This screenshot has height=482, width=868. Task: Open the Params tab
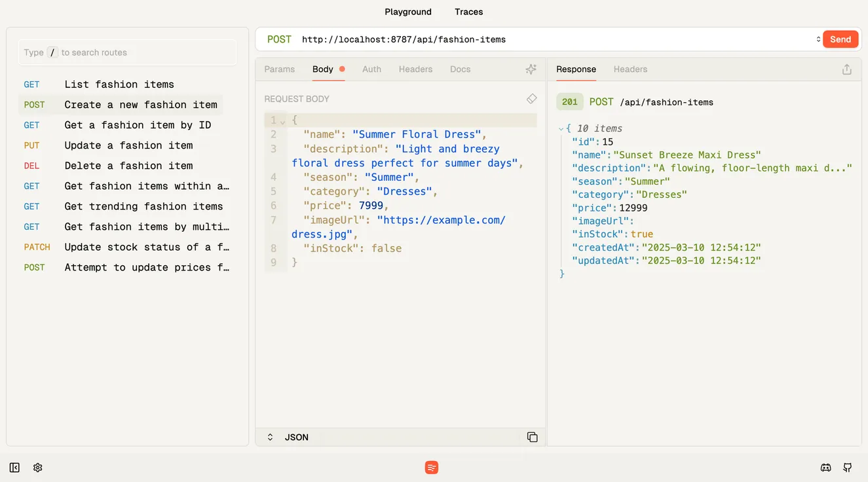click(x=279, y=69)
